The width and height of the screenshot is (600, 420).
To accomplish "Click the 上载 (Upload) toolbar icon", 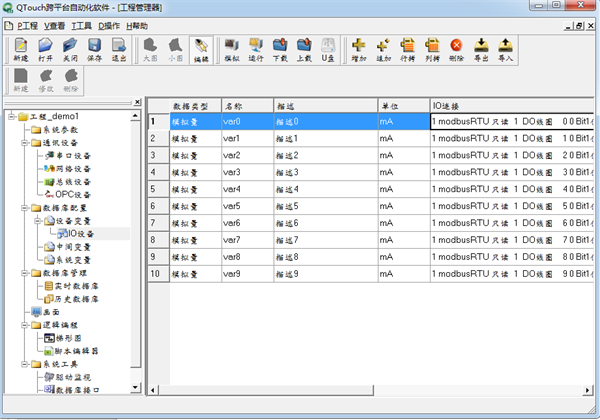I will [x=304, y=49].
